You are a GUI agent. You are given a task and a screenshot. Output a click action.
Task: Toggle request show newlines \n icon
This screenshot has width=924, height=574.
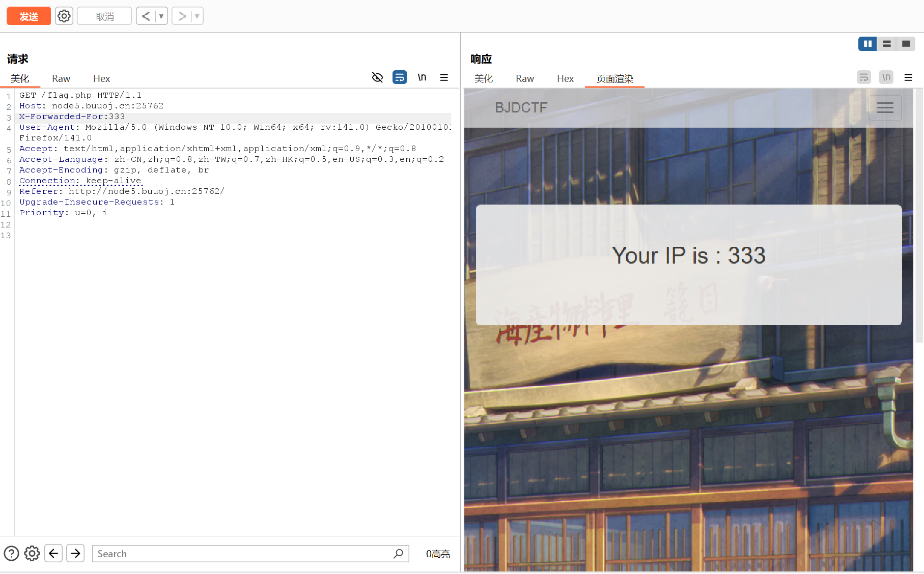422,77
